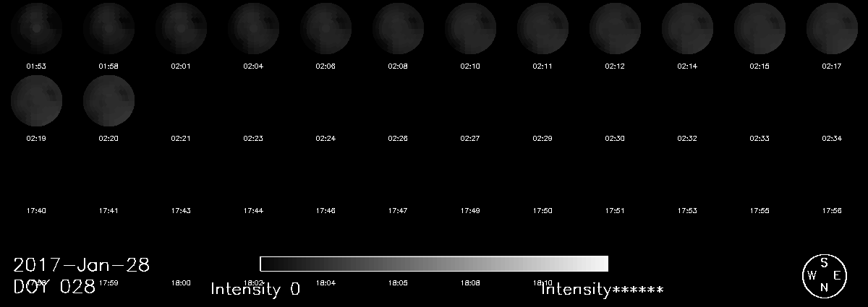Open the disk thumbnail labeled 02:01
The width and height of the screenshot is (868, 307).
click(181, 28)
